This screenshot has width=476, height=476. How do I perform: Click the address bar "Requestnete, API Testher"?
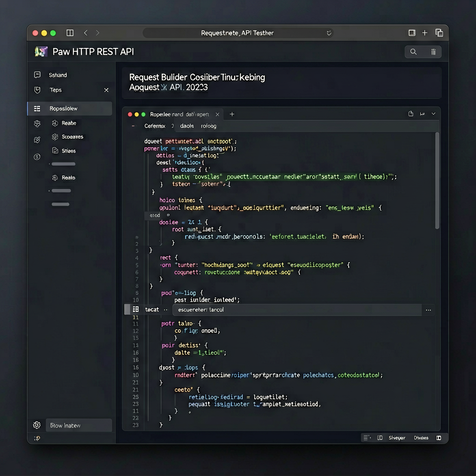(x=238, y=33)
